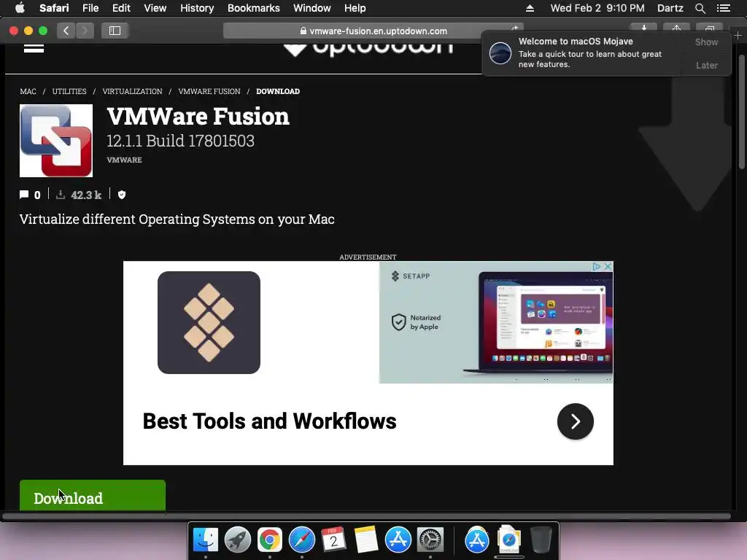This screenshot has width=747, height=560.
Task: Open the VMWARE FUSION breadcrumb link
Action: coord(209,91)
